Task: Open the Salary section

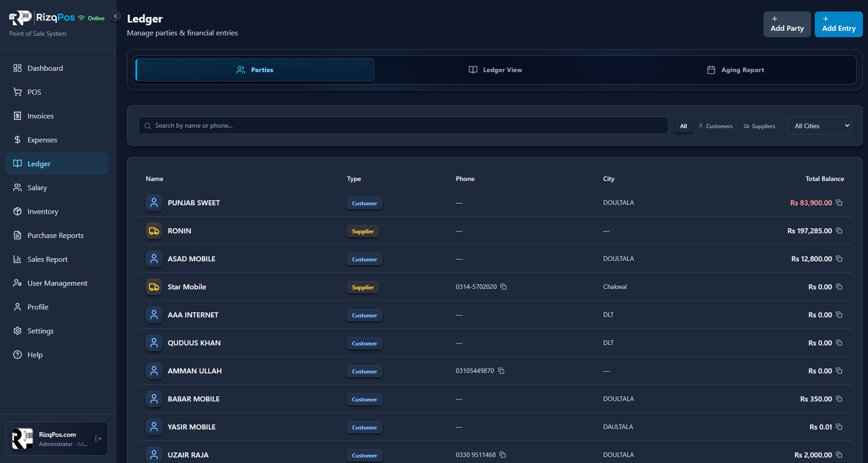Action: [57, 187]
